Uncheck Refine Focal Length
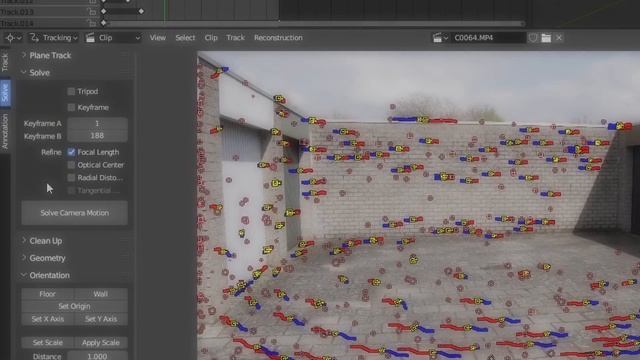The image size is (640, 360). 71,152
